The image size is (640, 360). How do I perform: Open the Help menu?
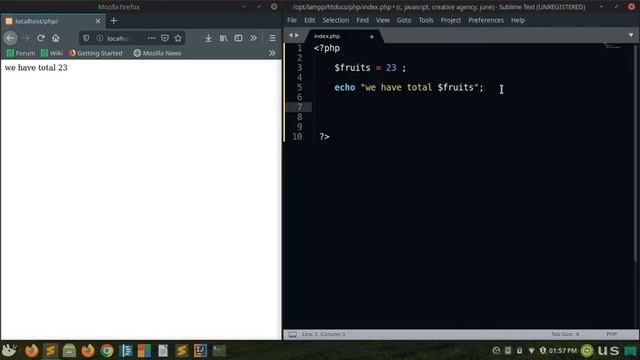[x=518, y=20]
